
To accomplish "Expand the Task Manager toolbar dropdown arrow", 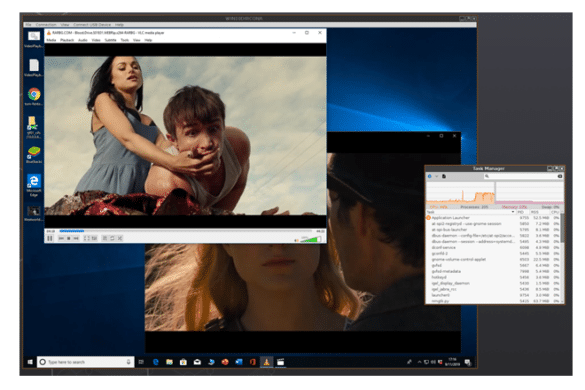I will coord(436,176).
